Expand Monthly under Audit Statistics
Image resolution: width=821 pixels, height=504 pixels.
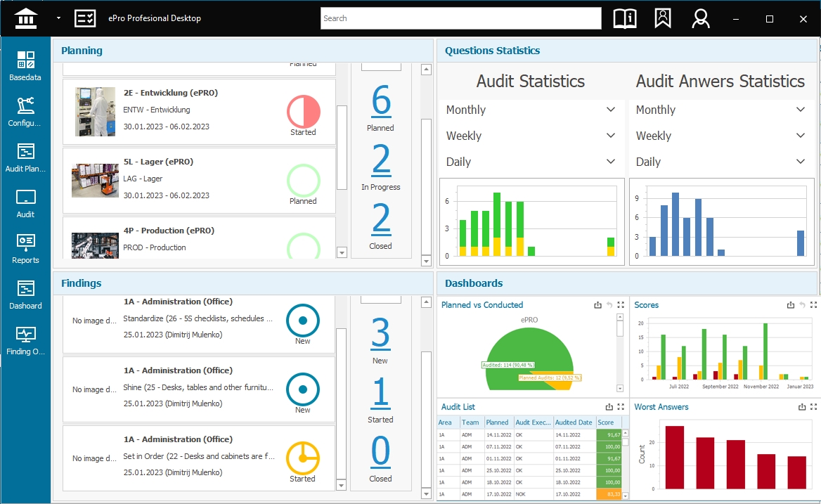pos(611,110)
